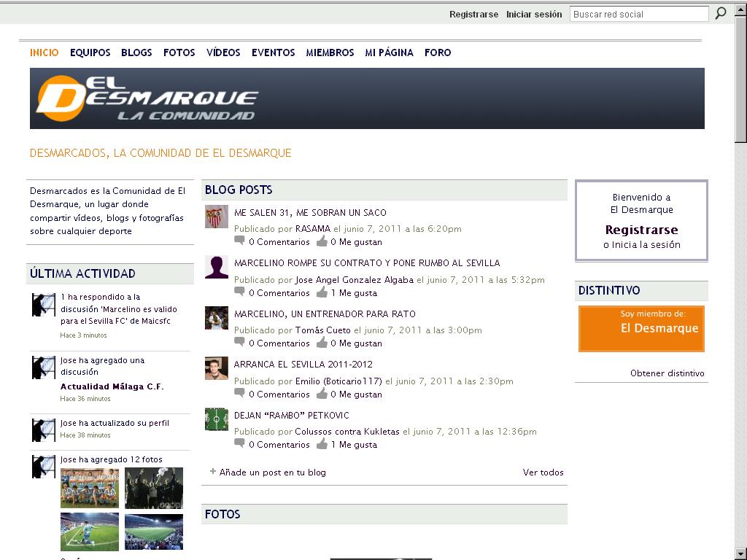Image resolution: width=747 pixels, height=560 pixels.
Task: Click avatar beside 'Jose ha agregado una discusión'
Action: [x=43, y=367]
